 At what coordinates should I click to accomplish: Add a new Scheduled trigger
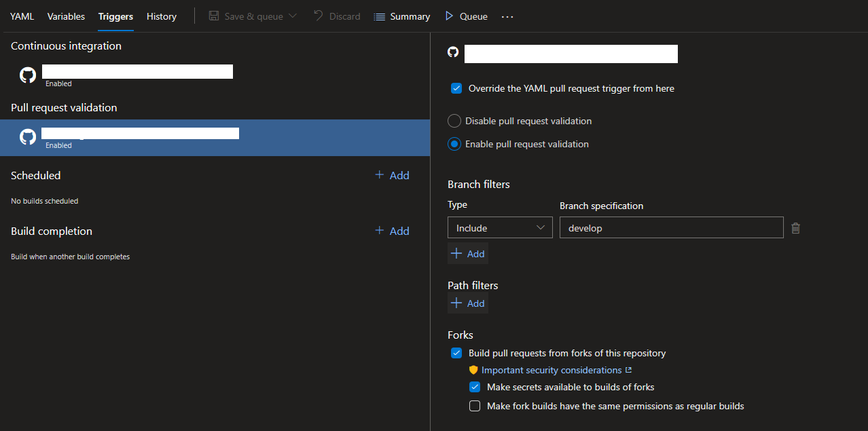(392, 175)
